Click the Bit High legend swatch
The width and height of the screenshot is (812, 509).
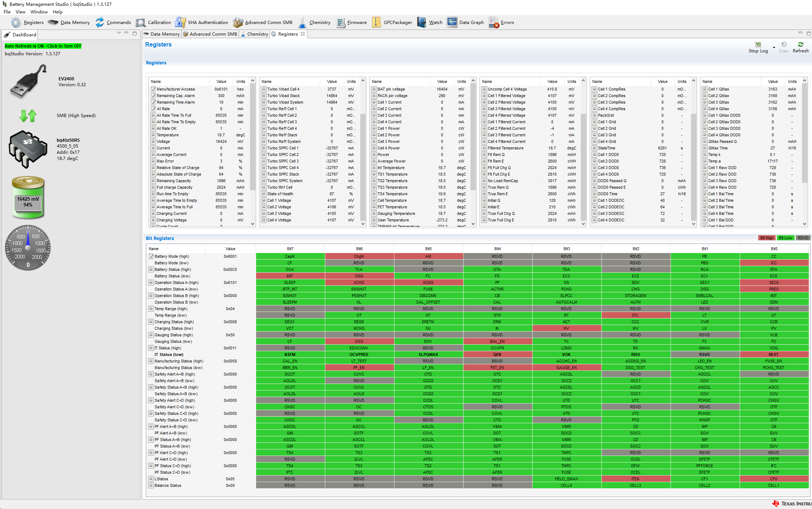[x=766, y=238]
